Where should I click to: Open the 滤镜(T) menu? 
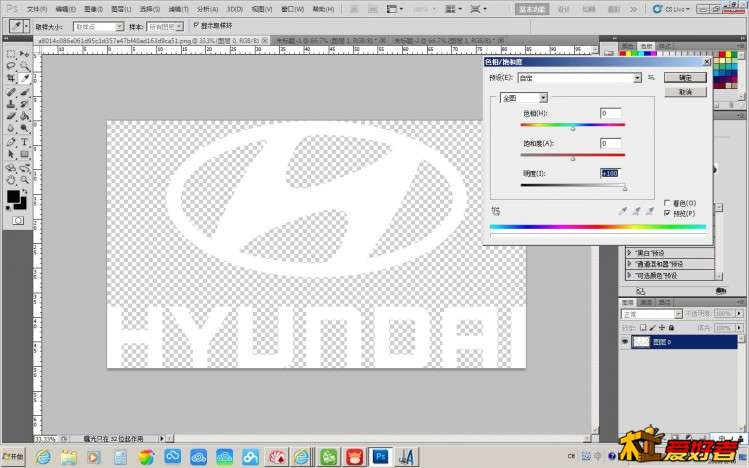click(178, 9)
